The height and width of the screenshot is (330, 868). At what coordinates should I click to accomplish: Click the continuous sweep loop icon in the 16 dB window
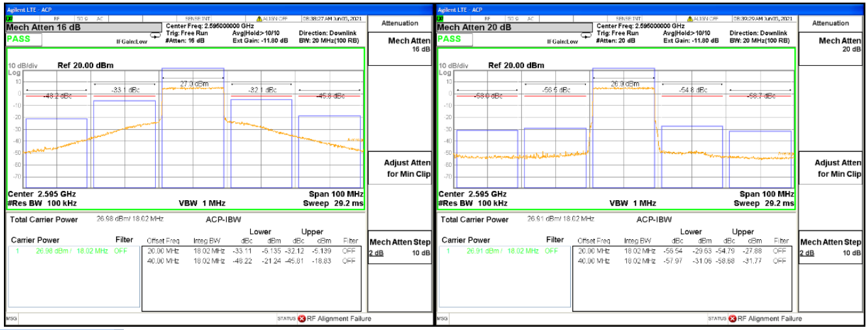tap(155, 36)
